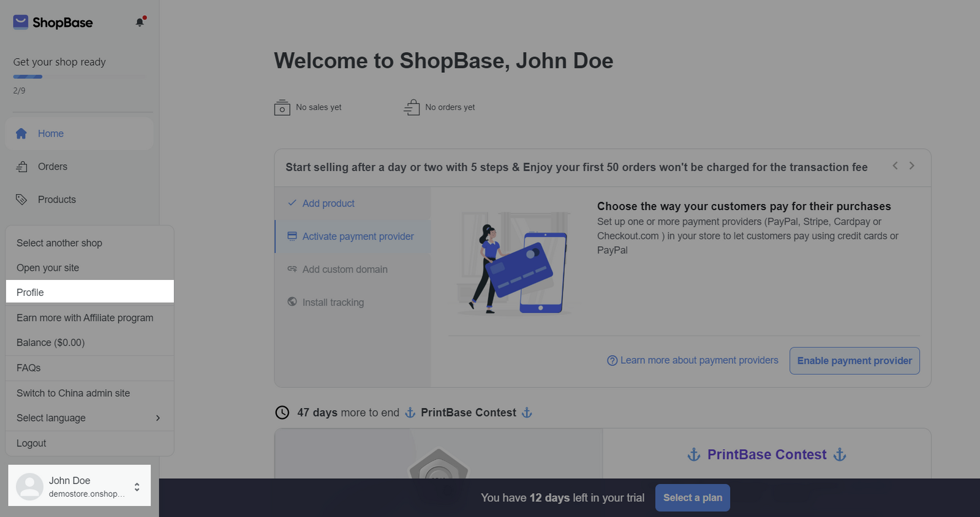The height and width of the screenshot is (517, 980).
Task: Click the demostore.onshop store name
Action: click(x=86, y=494)
